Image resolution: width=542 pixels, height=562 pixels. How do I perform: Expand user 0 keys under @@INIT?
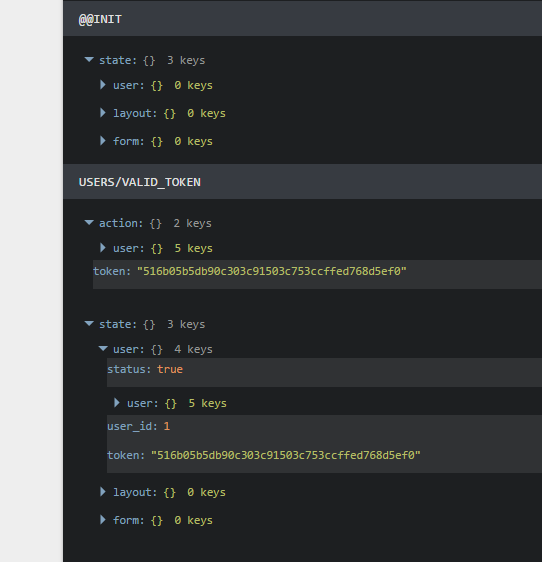[x=103, y=85]
